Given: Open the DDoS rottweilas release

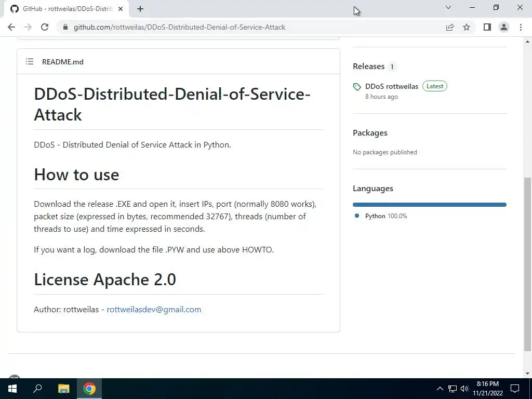Looking at the screenshot, I should click(392, 86).
